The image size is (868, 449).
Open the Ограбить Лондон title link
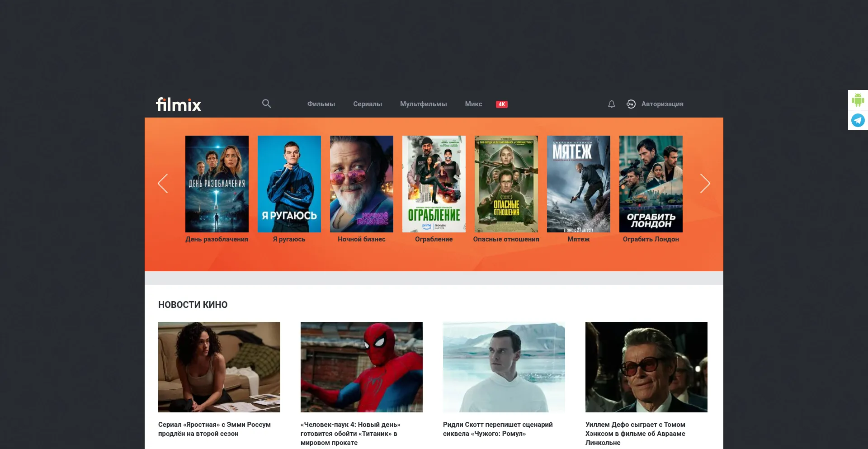[x=651, y=239]
